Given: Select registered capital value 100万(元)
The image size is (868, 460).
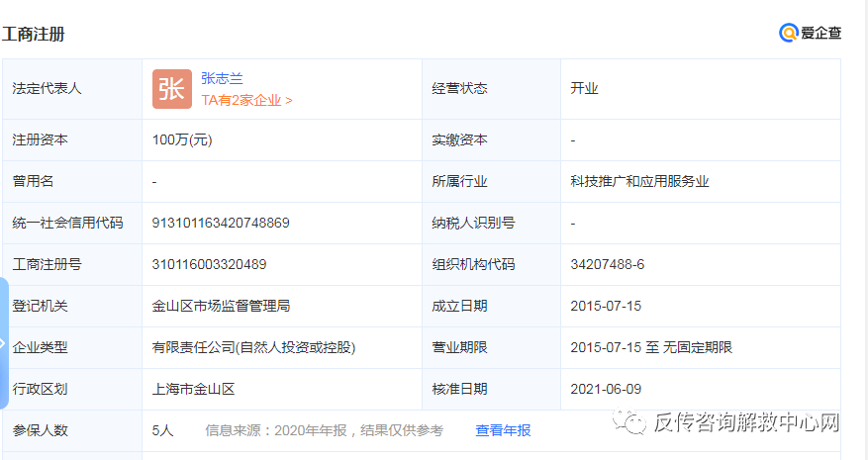Looking at the screenshot, I should (x=182, y=140).
